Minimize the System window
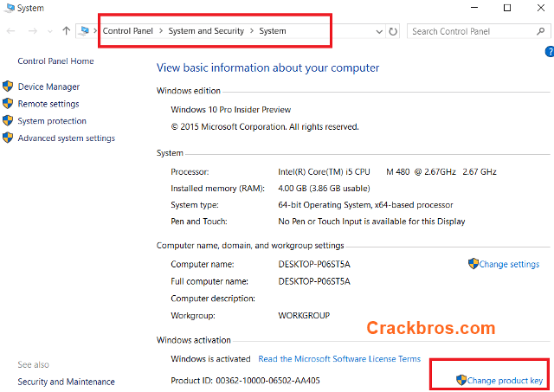554x392 pixels. click(x=474, y=8)
